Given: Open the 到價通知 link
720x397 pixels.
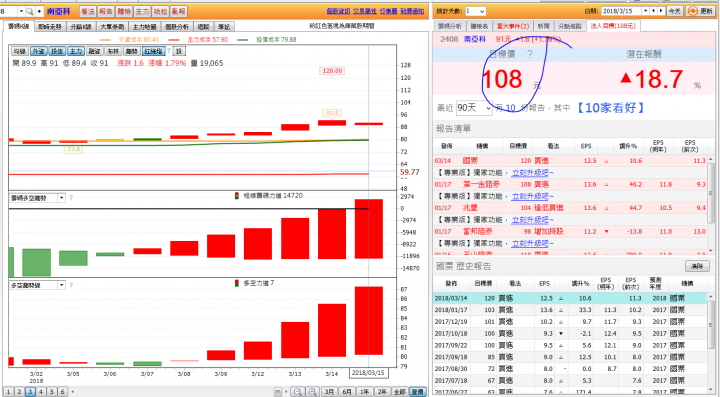Looking at the screenshot, I should tap(412, 11).
